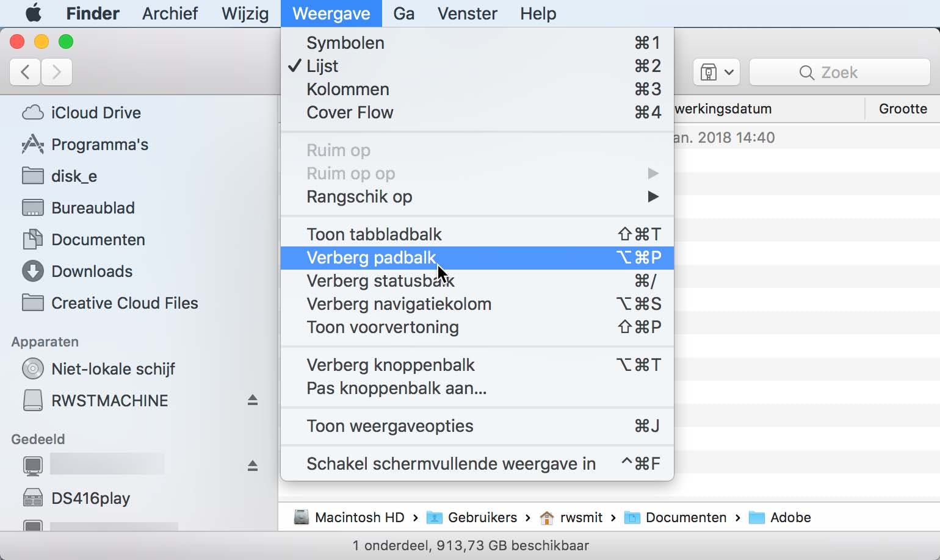Image resolution: width=940 pixels, height=560 pixels.
Task: Click the Zoek search field
Action: 839,73
